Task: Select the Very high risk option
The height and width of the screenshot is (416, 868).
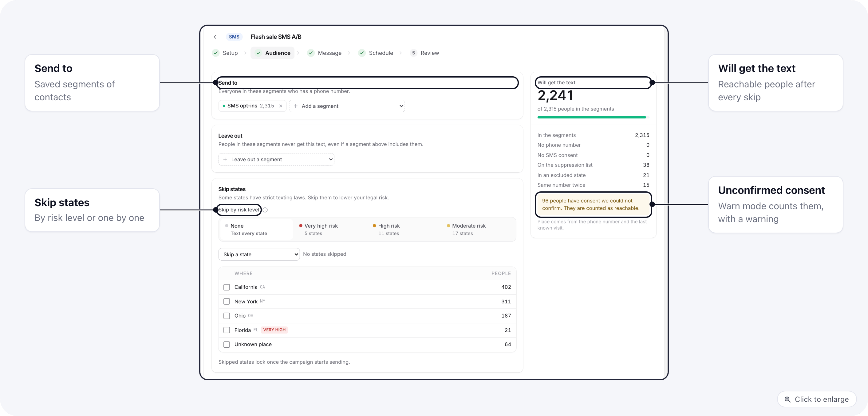Action: click(x=330, y=230)
